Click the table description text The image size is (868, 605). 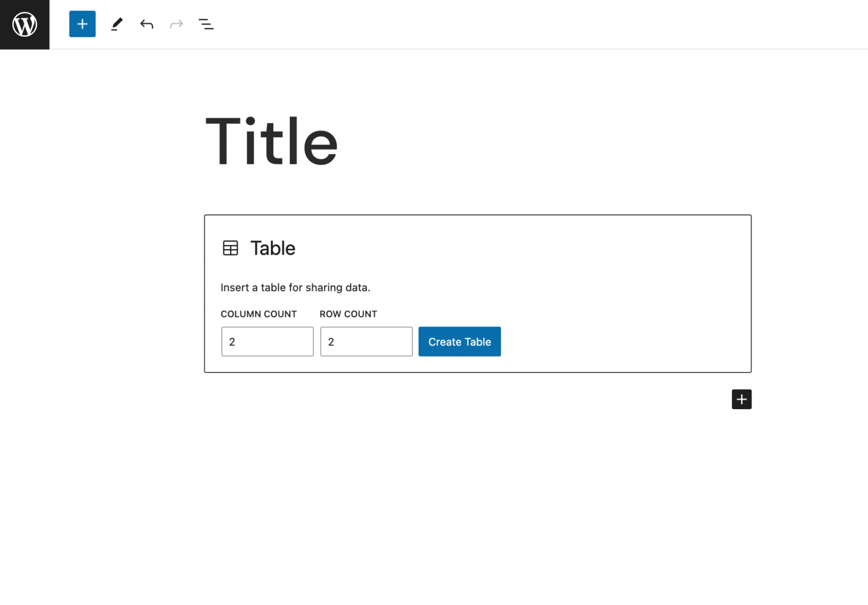pyautogui.click(x=296, y=287)
